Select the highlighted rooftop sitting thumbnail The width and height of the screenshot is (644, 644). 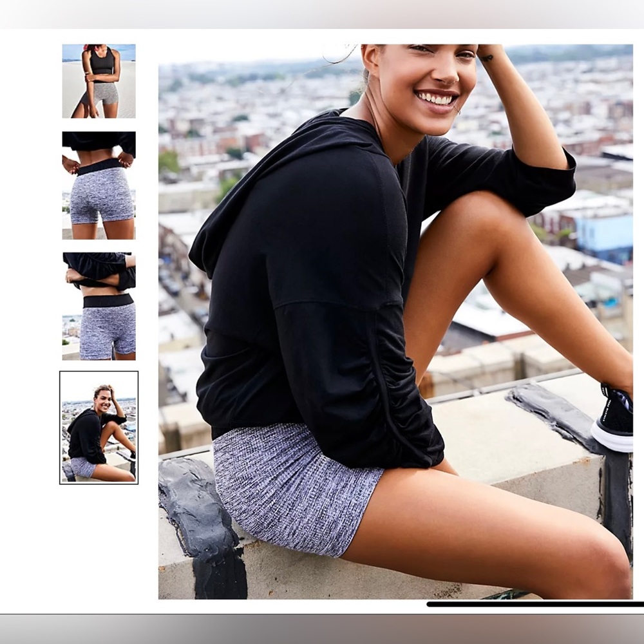tap(99, 428)
